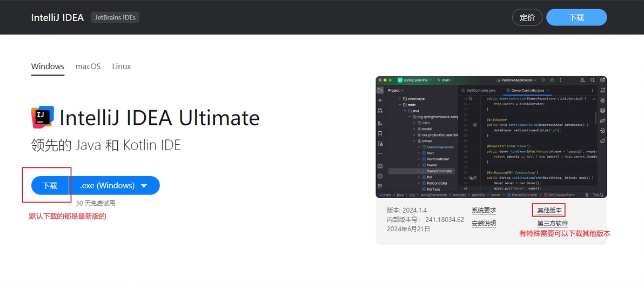The width and height of the screenshot is (644, 283).
Task: Click the IDE screenshot preview image
Action: 491,137
